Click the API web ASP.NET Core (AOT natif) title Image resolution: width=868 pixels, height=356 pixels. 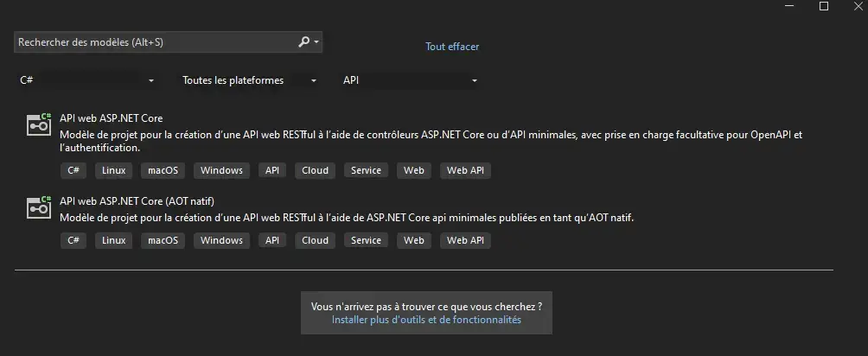pyautogui.click(x=137, y=201)
